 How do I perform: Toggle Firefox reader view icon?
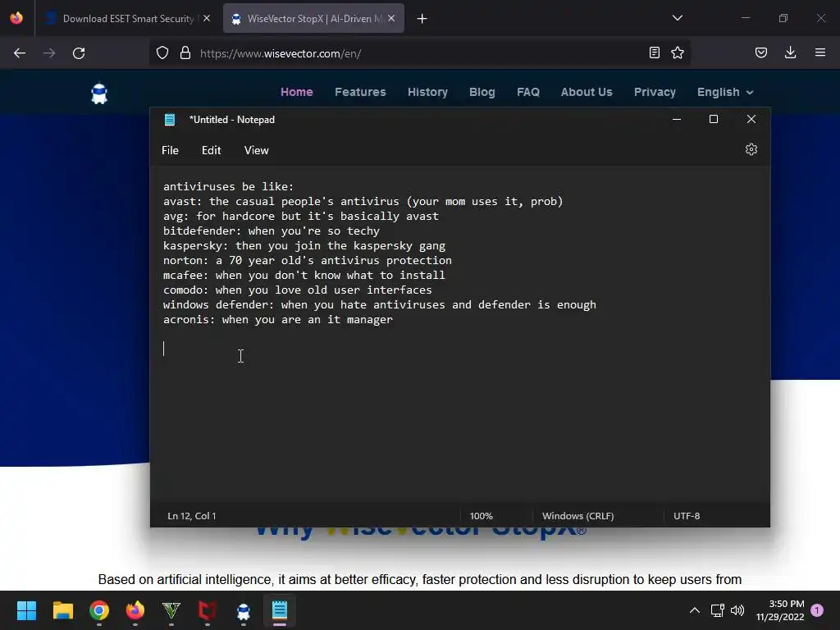coord(654,52)
